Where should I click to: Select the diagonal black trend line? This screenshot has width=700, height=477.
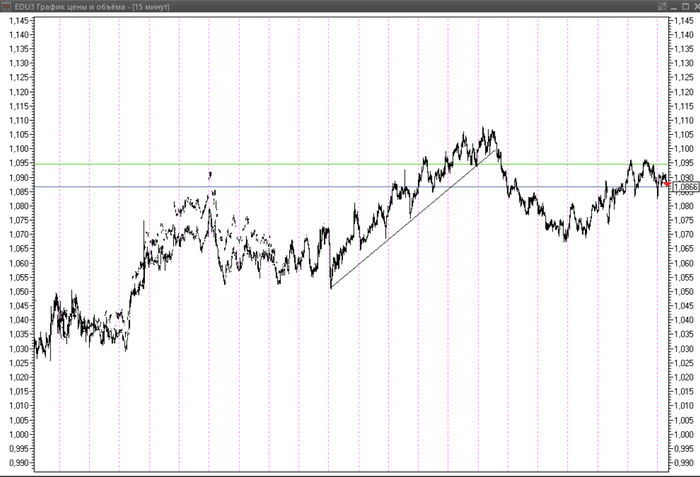[413, 219]
